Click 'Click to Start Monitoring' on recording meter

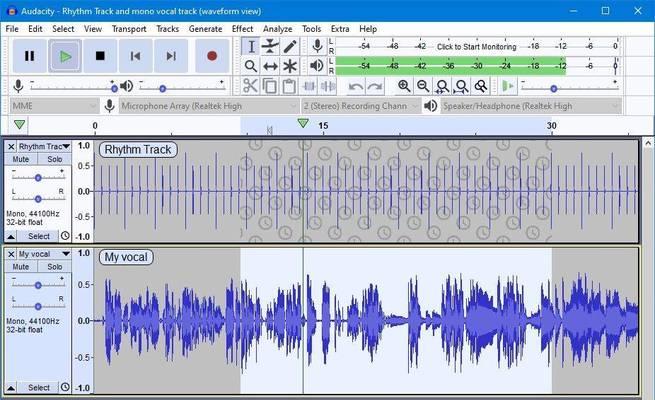pyautogui.click(x=477, y=46)
